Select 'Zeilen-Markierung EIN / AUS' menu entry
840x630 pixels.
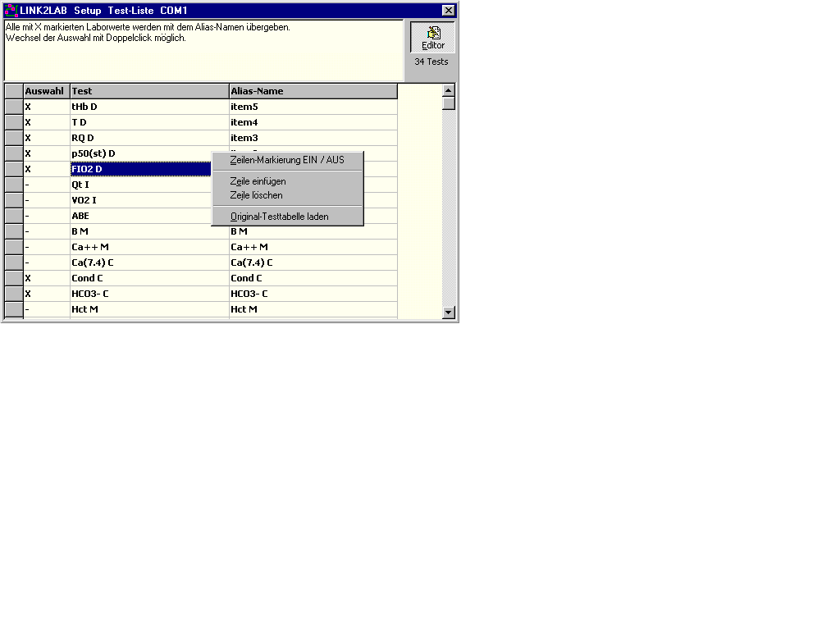(287, 160)
